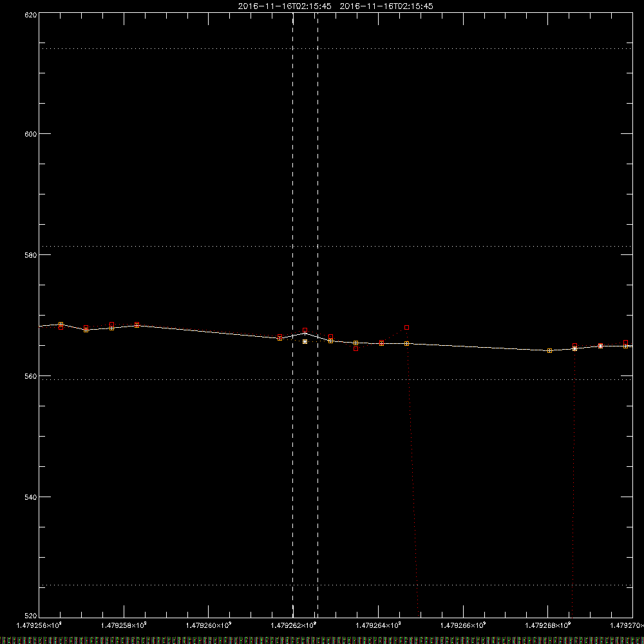Click the 1.479264×10⁹ x-axis label

click(x=378, y=625)
